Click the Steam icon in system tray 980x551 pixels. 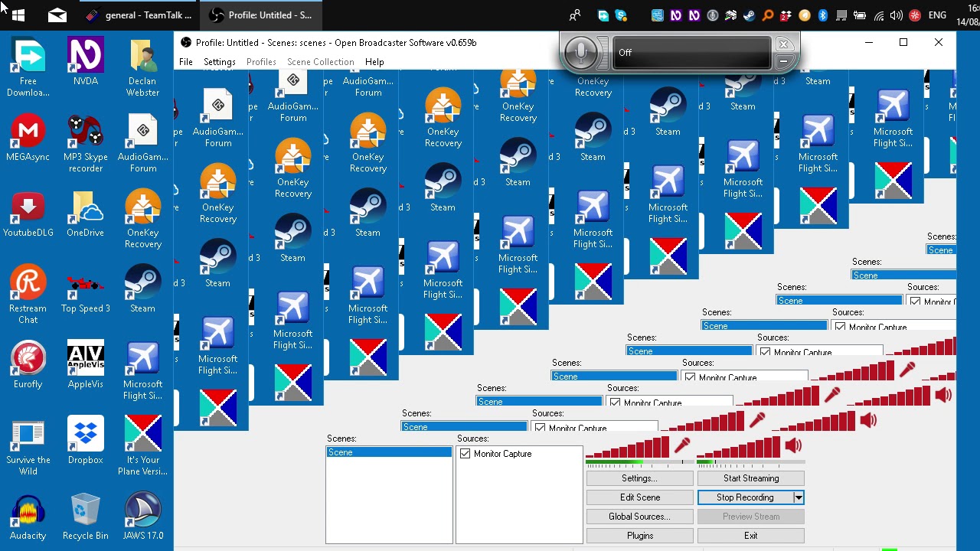[750, 15]
